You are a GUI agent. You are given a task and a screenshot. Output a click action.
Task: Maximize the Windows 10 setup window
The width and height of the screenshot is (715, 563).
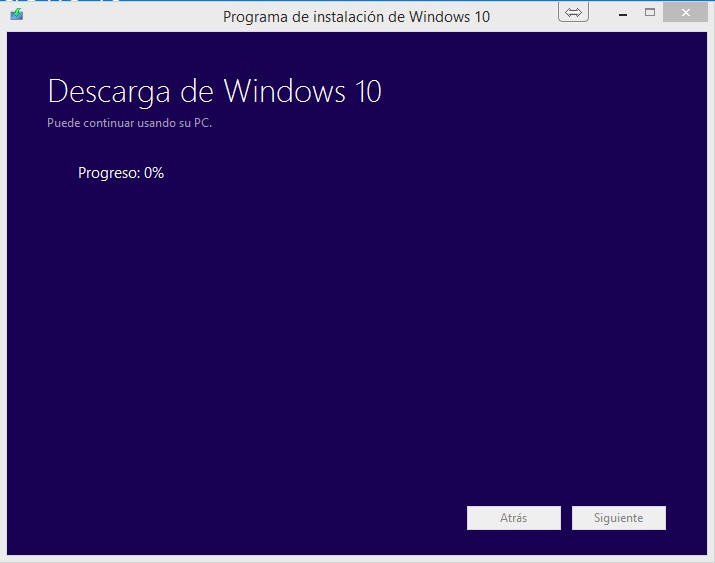point(650,13)
